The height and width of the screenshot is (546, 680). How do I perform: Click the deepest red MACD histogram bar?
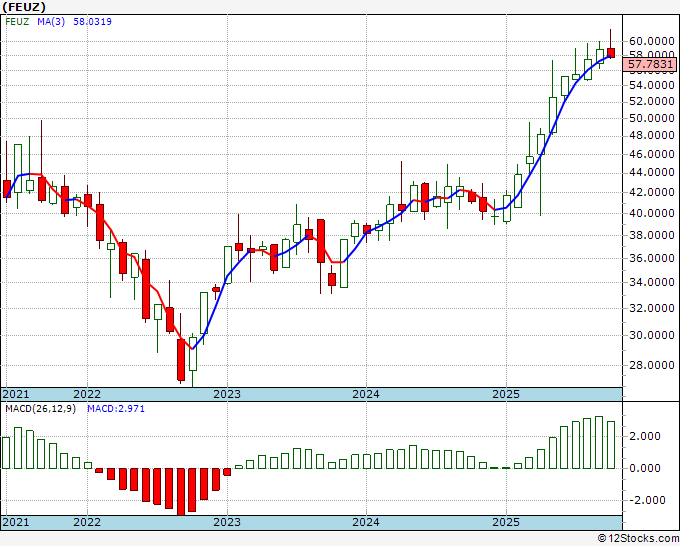click(x=181, y=492)
